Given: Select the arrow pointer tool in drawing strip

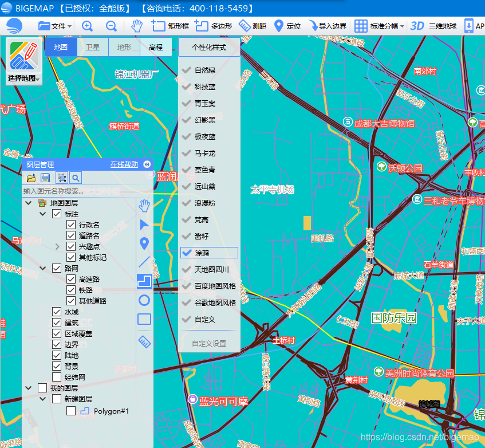Looking at the screenshot, I should (144, 225).
